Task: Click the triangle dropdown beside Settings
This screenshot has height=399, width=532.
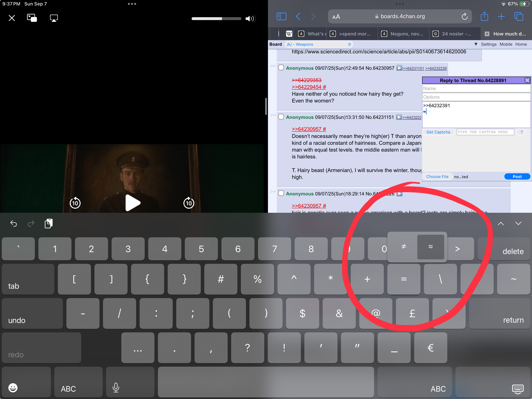Action: pyautogui.click(x=476, y=44)
